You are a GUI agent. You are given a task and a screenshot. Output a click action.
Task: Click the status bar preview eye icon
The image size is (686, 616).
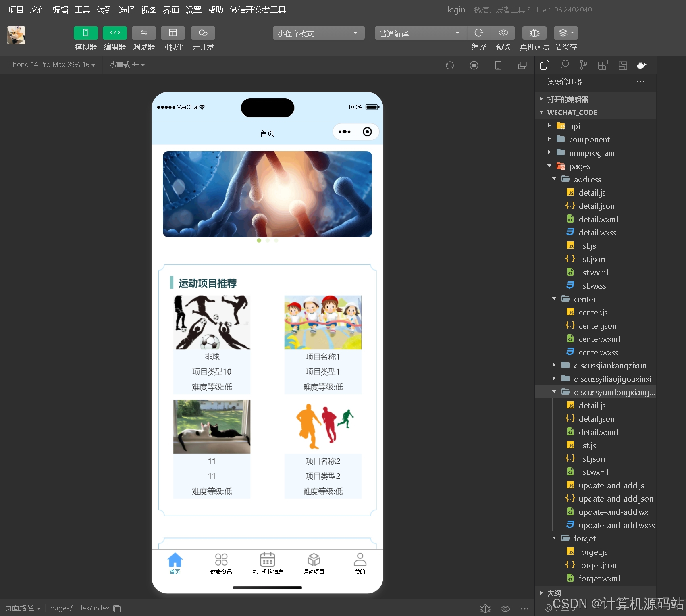tap(505, 608)
